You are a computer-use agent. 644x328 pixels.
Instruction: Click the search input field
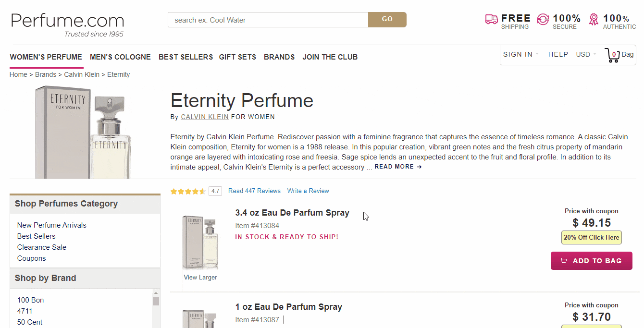[x=268, y=20]
